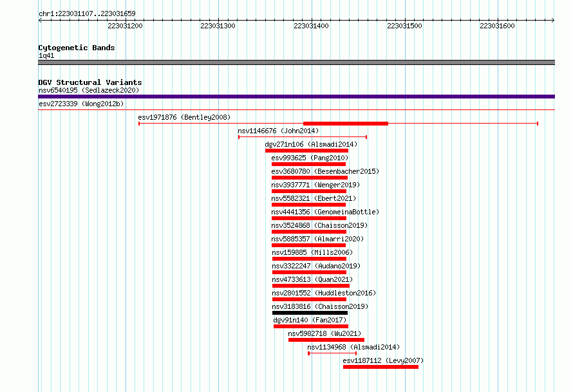
Task: Click red bar under nsv5582321
Action: coord(308,205)
